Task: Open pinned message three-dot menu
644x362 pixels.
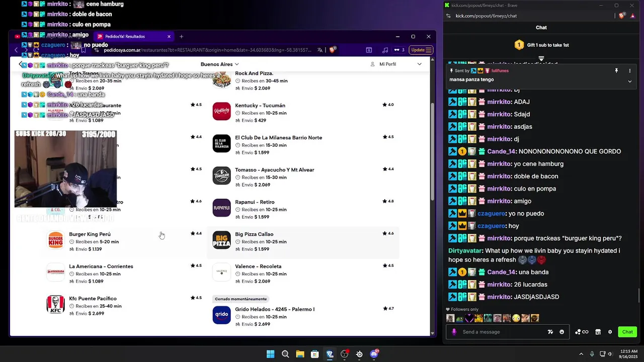Action: [x=629, y=71]
